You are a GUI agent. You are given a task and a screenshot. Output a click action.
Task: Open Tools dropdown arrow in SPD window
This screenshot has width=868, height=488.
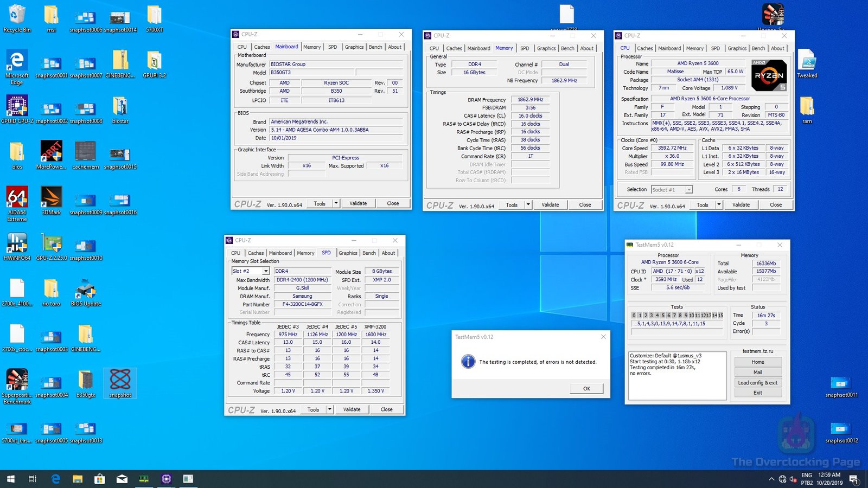tap(329, 409)
